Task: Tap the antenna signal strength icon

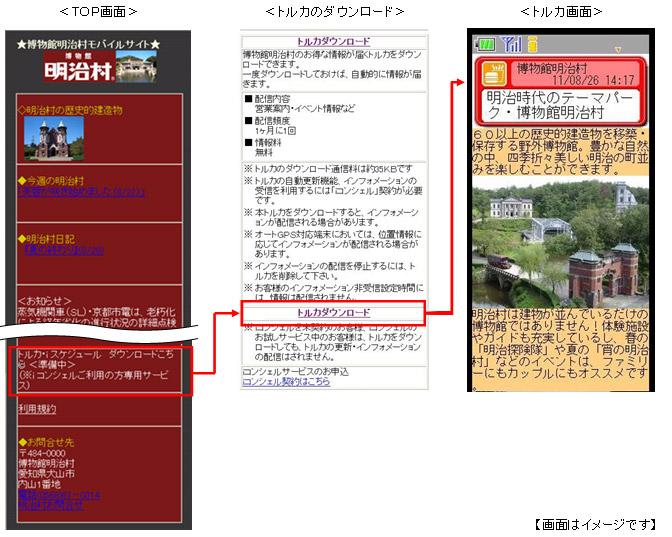Action: tap(512, 44)
